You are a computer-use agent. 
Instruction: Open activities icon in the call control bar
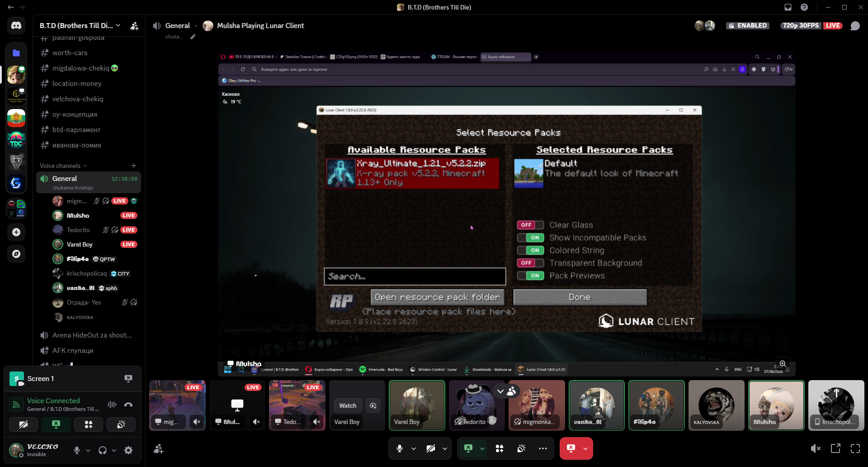pos(500,448)
